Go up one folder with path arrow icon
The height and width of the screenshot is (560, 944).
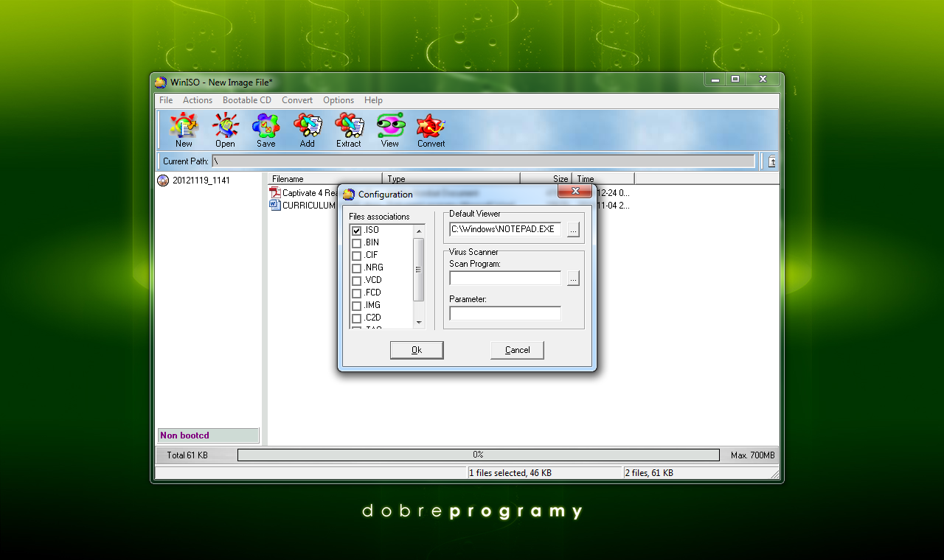771,161
